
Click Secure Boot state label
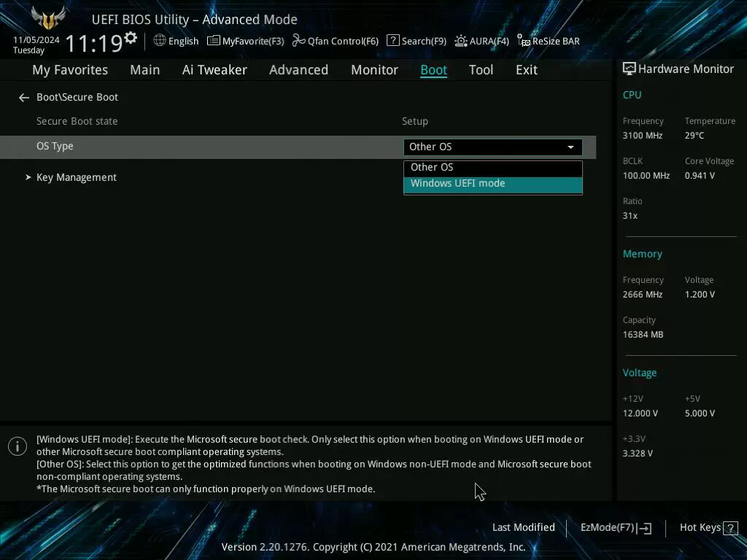pyautogui.click(x=77, y=122)
